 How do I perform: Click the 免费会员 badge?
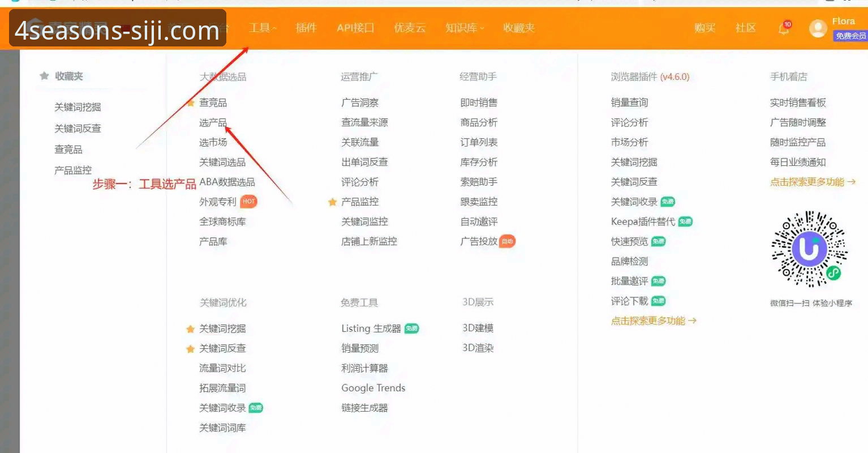pyautogui.click(x=850, y=36)
